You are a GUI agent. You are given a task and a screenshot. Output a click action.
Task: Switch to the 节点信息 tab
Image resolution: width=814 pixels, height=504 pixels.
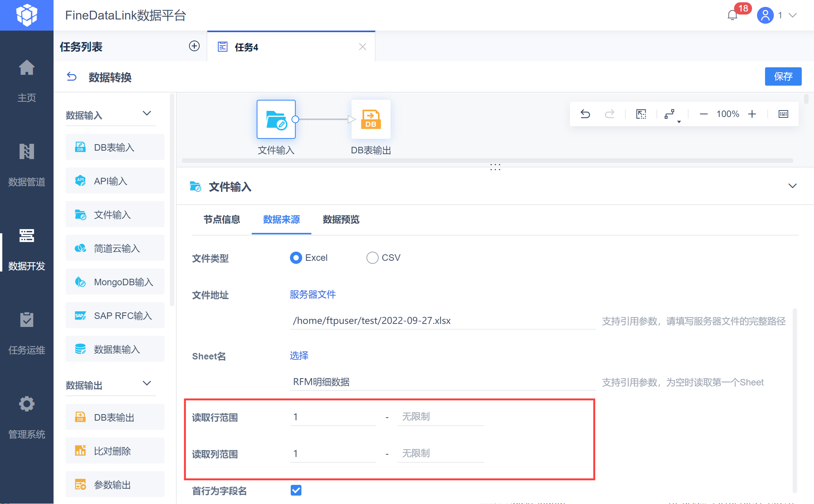pos(222,219)
